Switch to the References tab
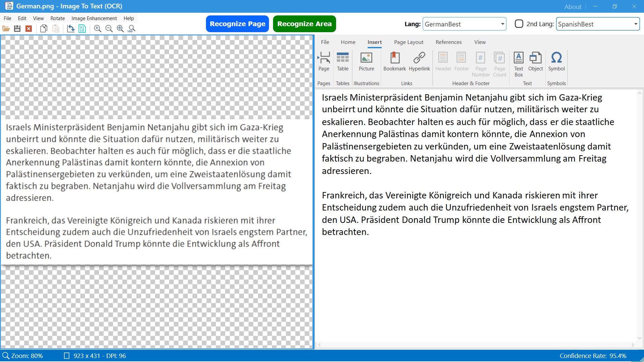The image size is (644, 362). [448, 42]
